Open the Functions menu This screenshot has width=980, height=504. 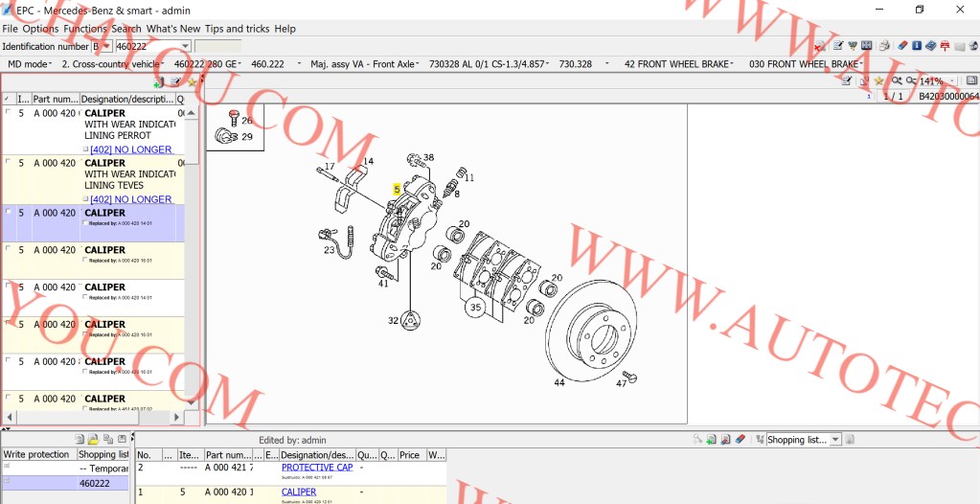coord(85,29)
